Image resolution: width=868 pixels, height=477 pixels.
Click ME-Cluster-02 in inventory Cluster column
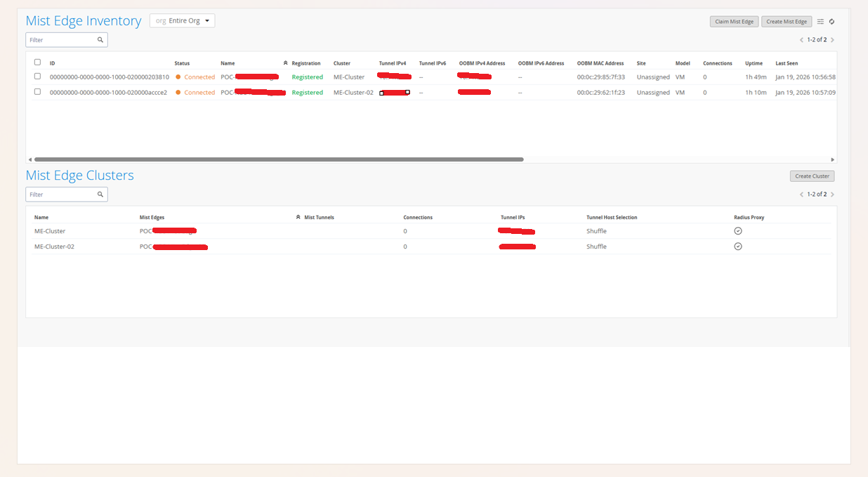click(353, 93)
